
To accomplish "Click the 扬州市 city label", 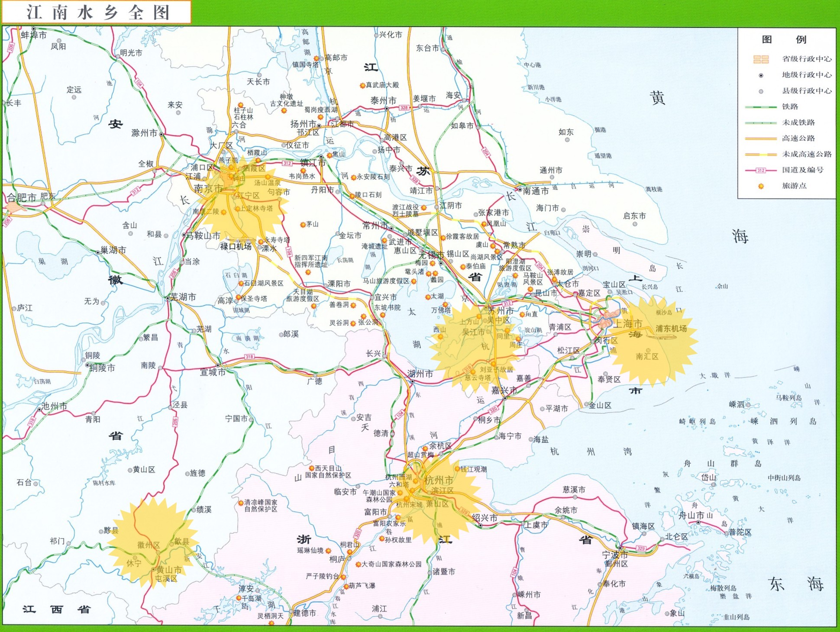I will point(303,124).
